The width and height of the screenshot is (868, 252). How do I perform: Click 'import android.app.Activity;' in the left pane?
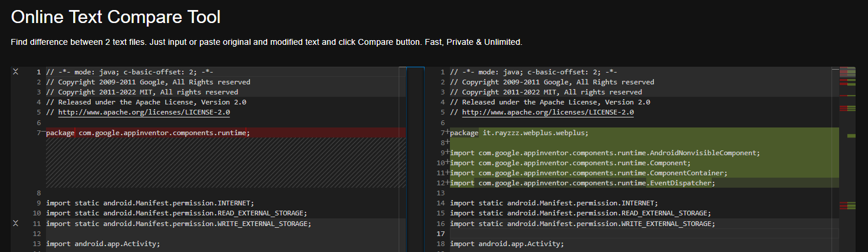click(103, 243)
